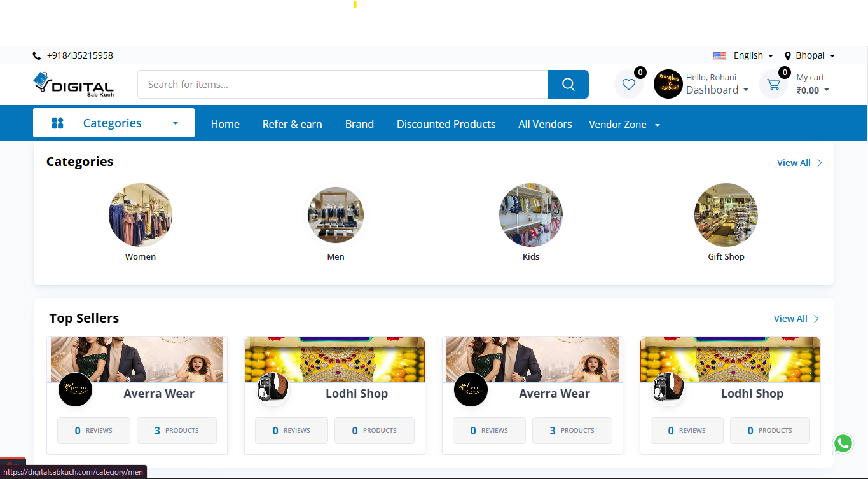
Task: Click the Digital Sab Kuch logo
Action: point(73,84)
